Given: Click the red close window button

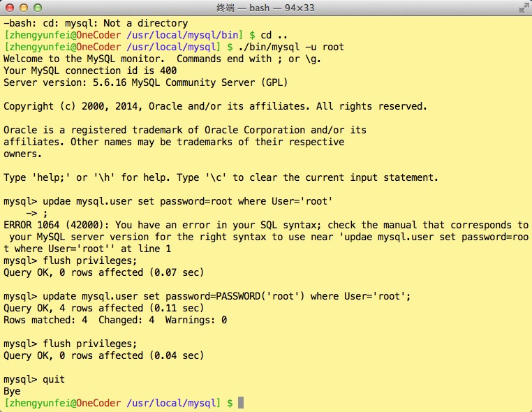Looking at the screenshot, I should point(10,8).
